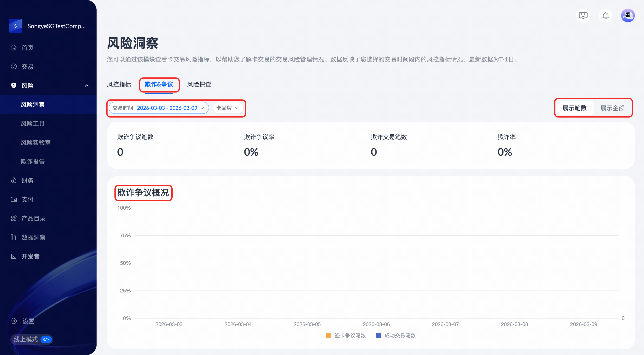Screen dimensions: 644x355
Task: Click the 设置 gear icon
Action: (14, 321)
